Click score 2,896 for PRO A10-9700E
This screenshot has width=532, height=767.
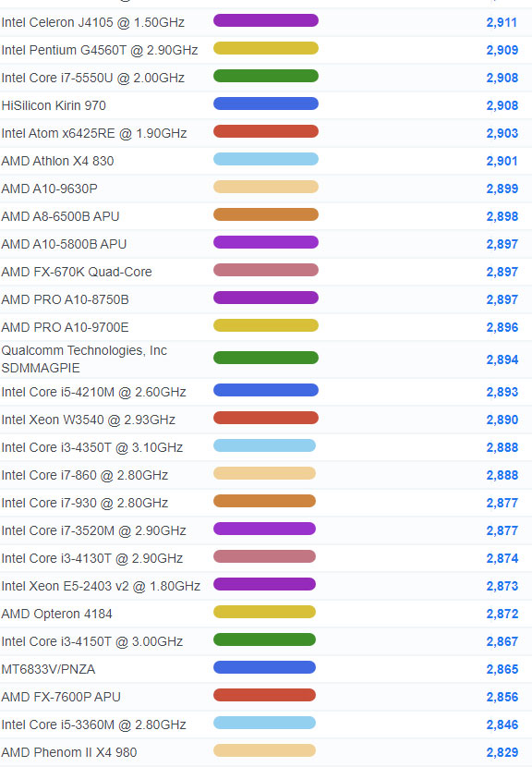click(502, 327)
